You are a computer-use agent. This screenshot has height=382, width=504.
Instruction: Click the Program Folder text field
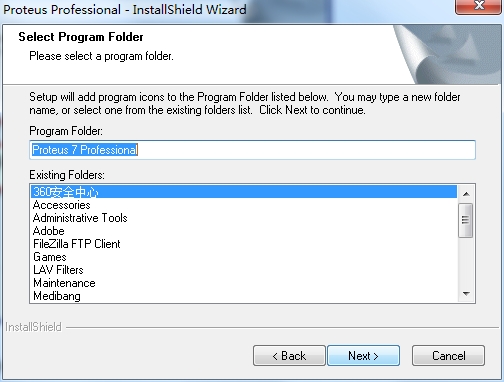[x=252, y=150]
